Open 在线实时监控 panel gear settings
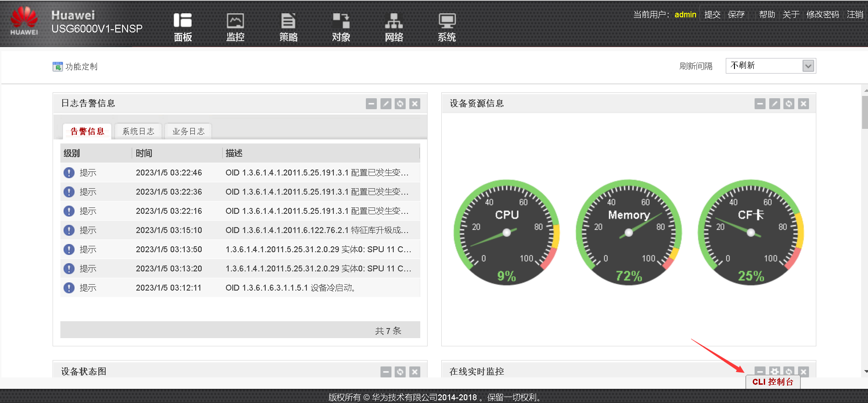868x403 pixels. [775, 371]
